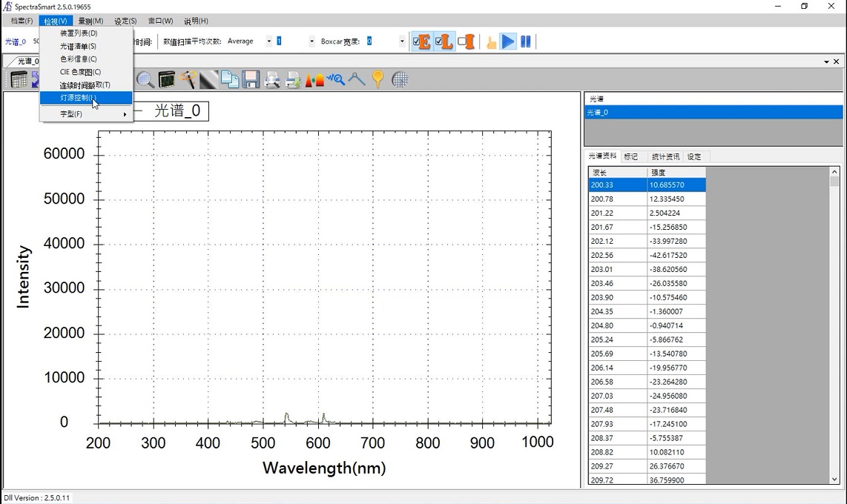Open the 窗口(W) menu

160,21
